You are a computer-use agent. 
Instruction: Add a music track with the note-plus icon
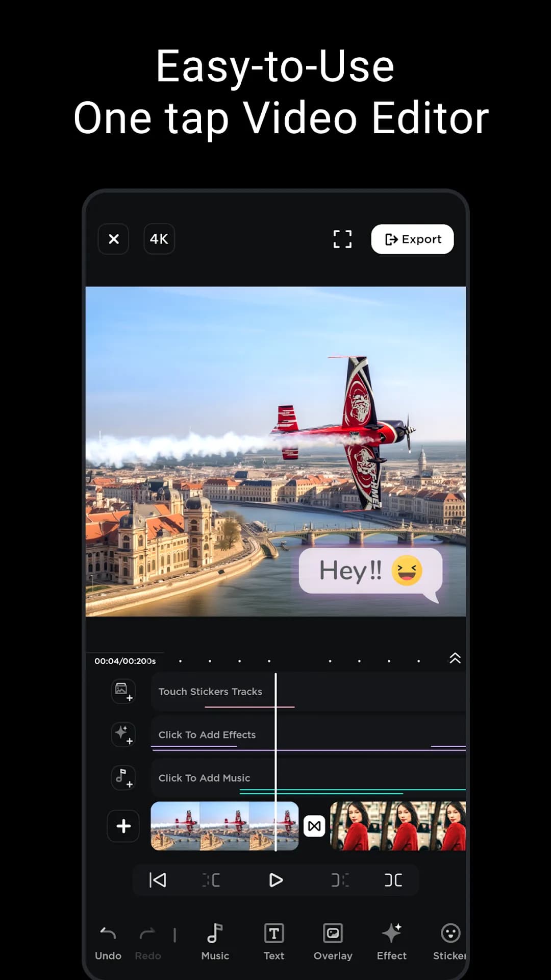[123, 777]
